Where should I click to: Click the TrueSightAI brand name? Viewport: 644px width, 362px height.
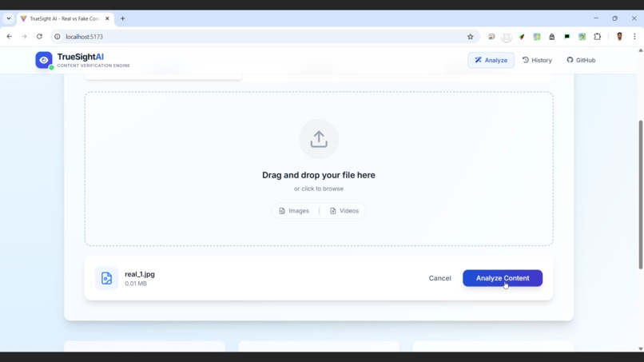[x=81, y=57]
